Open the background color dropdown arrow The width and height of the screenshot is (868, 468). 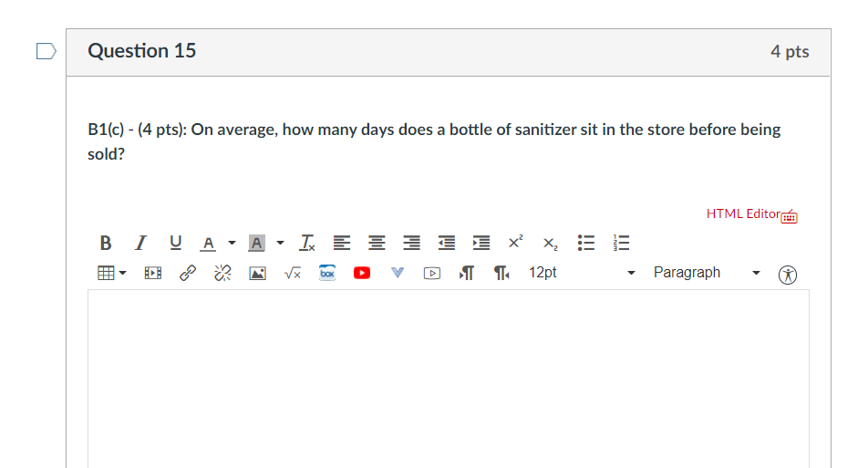[280, 243]
